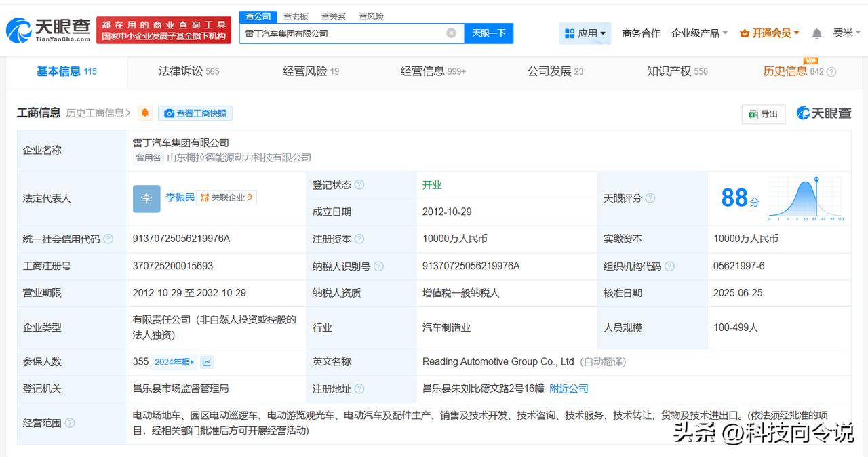Click the 查看工商快照 button
Viewport: 868px width, 457px height.
[195, 113]
